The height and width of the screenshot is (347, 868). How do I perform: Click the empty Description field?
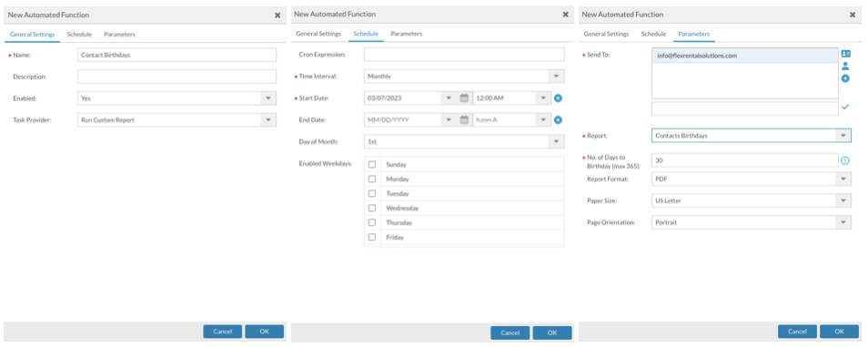point(177,77)
